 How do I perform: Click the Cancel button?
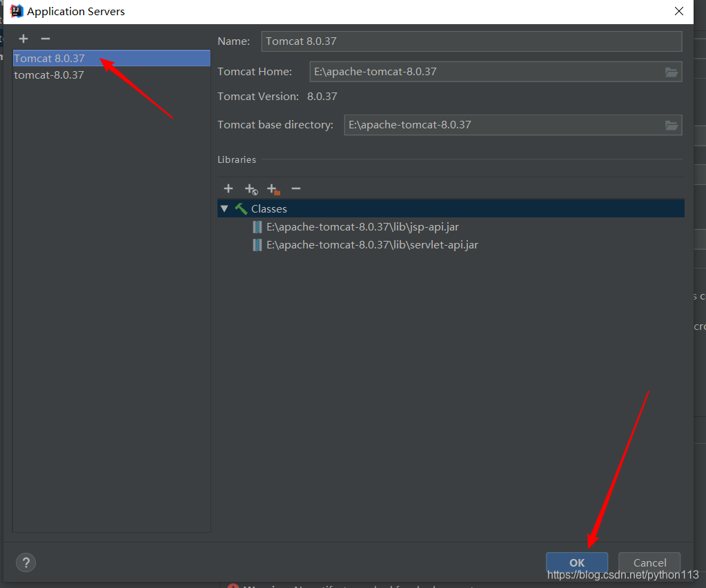[649, 562]
